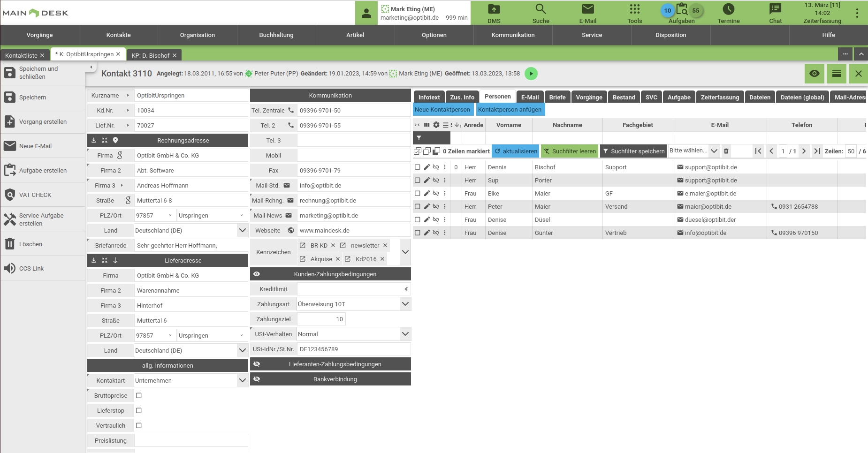Click Löschen to delete contact
868x453 pixels.
(x=43, y=244)
